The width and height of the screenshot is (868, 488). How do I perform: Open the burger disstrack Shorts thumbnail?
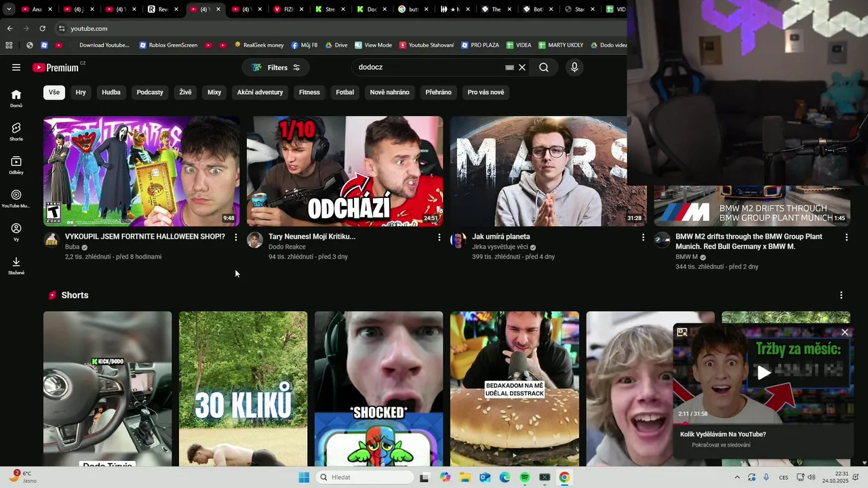(x=515, y=388)
